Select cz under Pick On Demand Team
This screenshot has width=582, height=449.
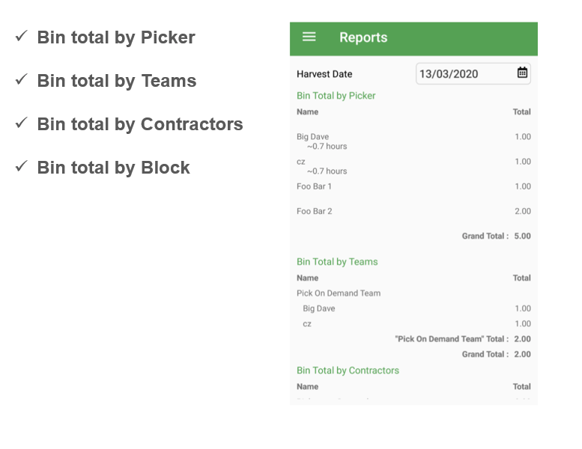pos(417,324)
